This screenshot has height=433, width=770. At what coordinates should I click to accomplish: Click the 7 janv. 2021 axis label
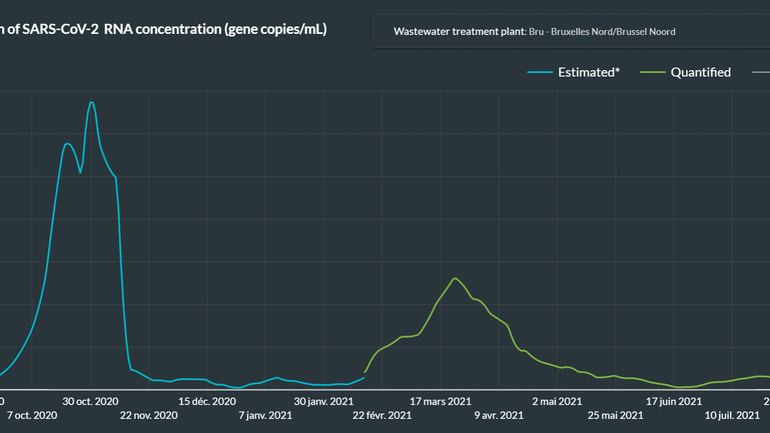(x=264, y=415)
